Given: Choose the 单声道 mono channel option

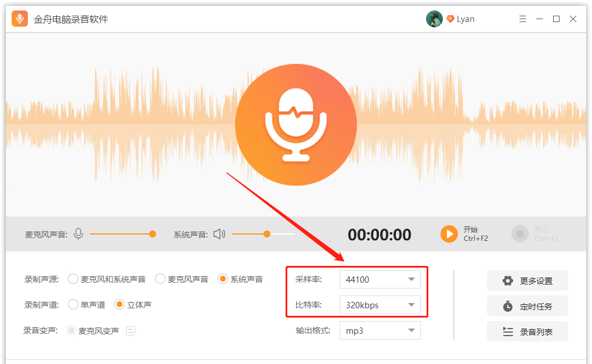Looking at the screenshot, I should point(73,304).
